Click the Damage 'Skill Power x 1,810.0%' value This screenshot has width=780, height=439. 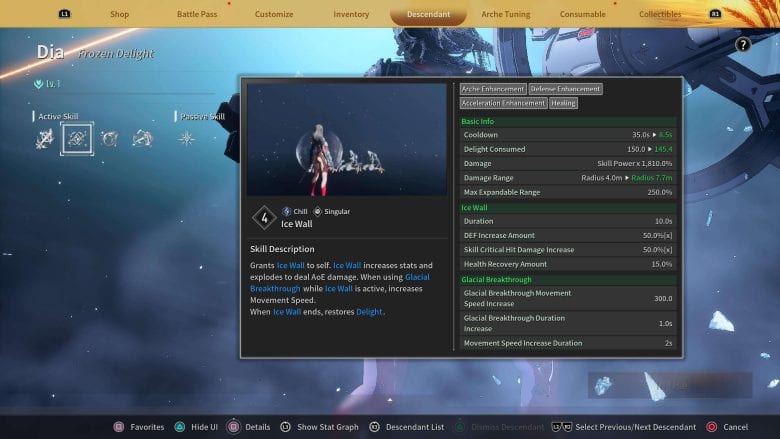tap(634, 164)
